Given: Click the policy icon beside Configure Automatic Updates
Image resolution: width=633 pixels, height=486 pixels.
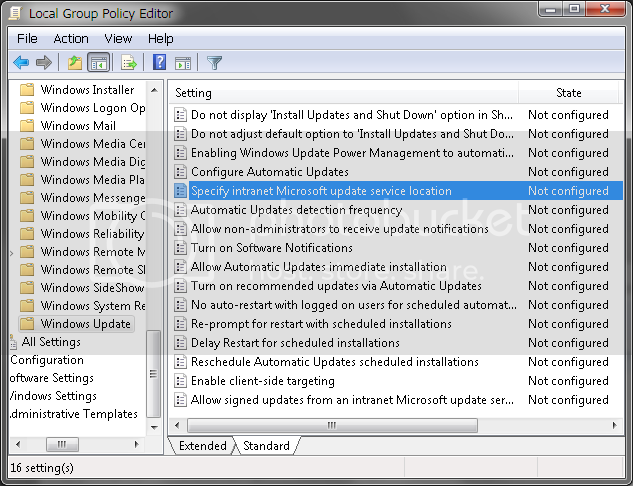Looking at the screenshot, I should point(180,172).
